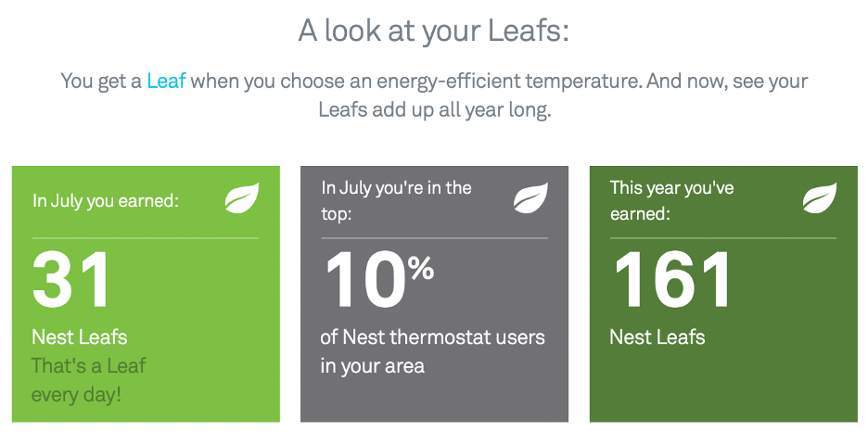Select the large number 10 in the gray card
The width and height of the screenshot is (868, 432).
pyautogui.click(x=364, y=279)
